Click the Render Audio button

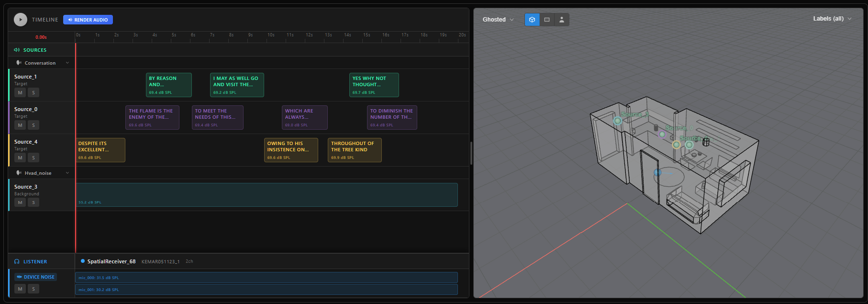[x=88, y=20]
